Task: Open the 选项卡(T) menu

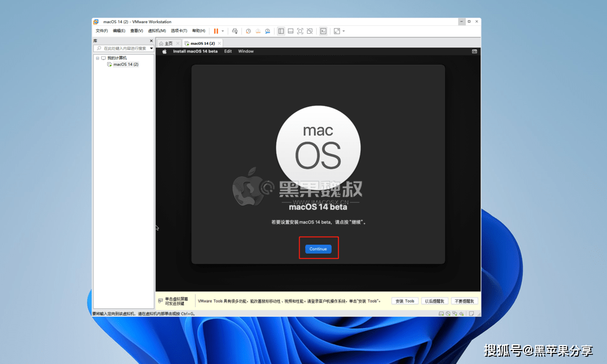Action: pos(179,31)
